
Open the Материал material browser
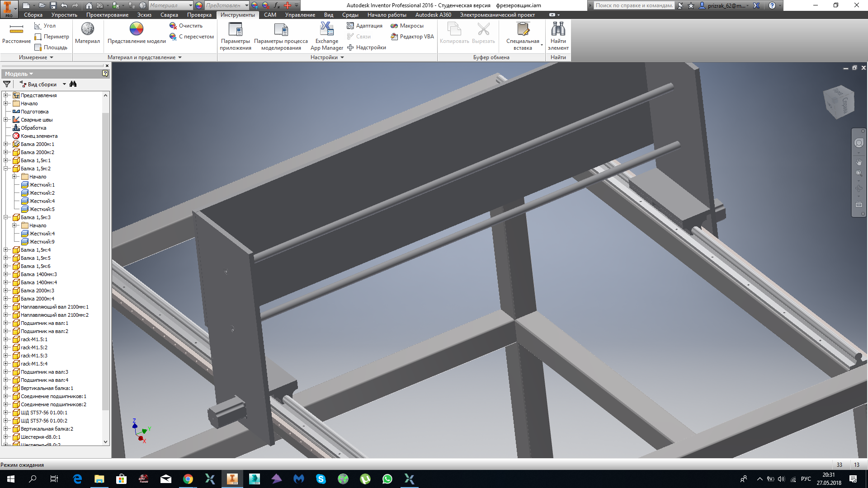[87, 33]
